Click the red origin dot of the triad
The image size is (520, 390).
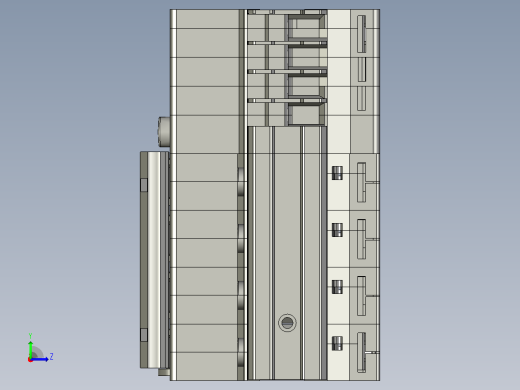click(x=30, y=360)
